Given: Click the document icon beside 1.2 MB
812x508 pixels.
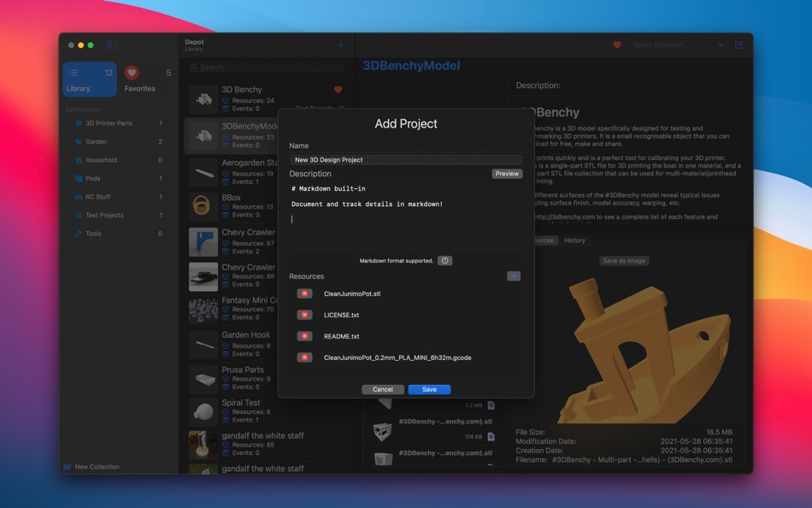Looking at the screenshot, I should pyautogui.click(x=491, y=405).
